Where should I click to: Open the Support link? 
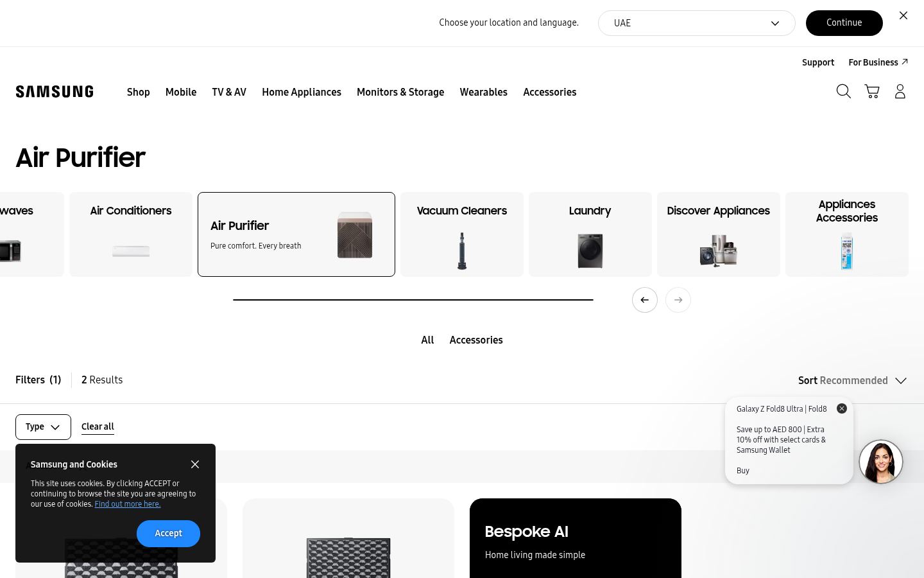tap(818, 62)
